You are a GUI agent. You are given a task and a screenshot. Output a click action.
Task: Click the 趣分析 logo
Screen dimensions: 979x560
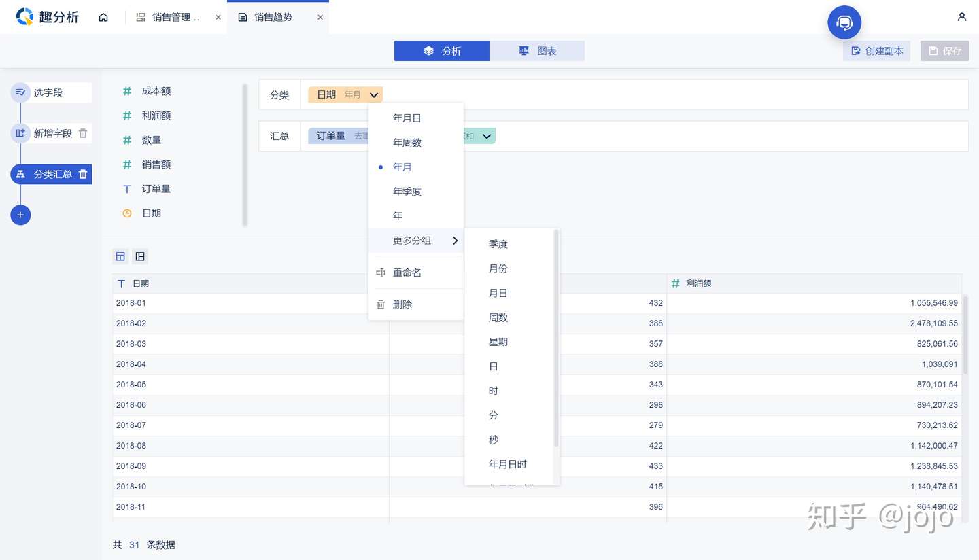(x=48, y=17)
